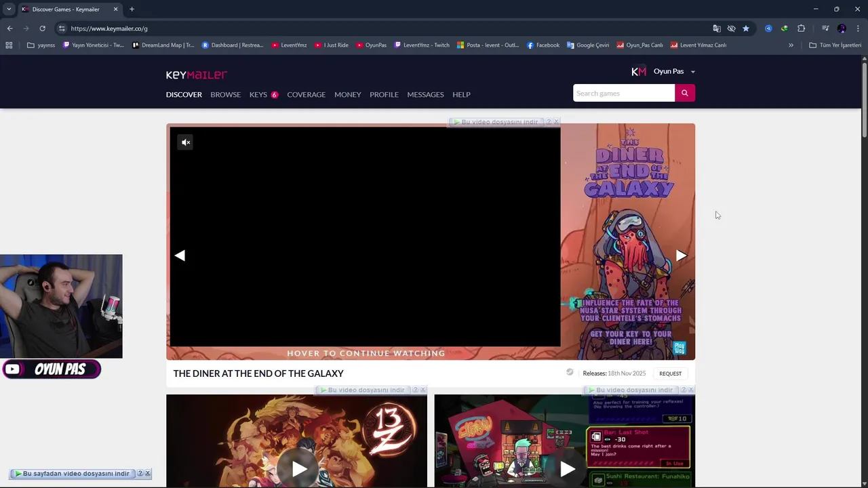Open a new tab with plus button

(x=132, y=9)
